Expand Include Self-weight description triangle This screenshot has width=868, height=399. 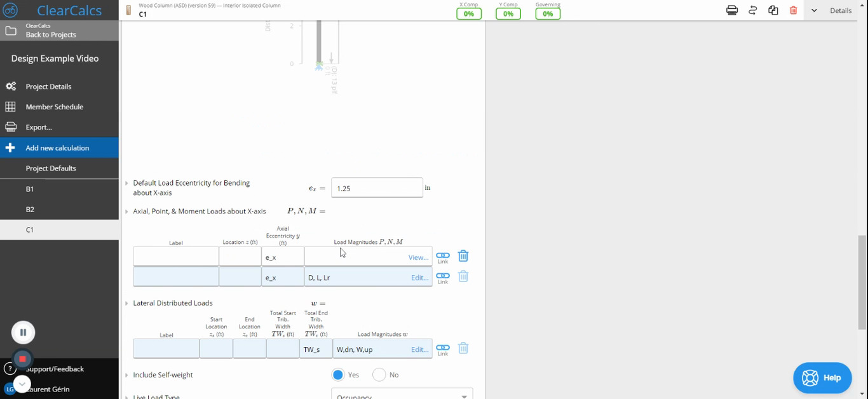[x=127, y=375]
